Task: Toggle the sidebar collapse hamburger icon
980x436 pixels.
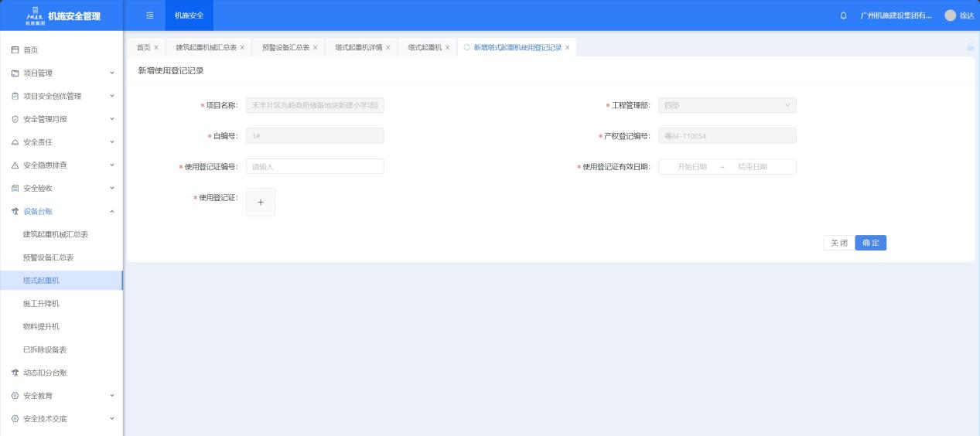Action: pos(149,15)
